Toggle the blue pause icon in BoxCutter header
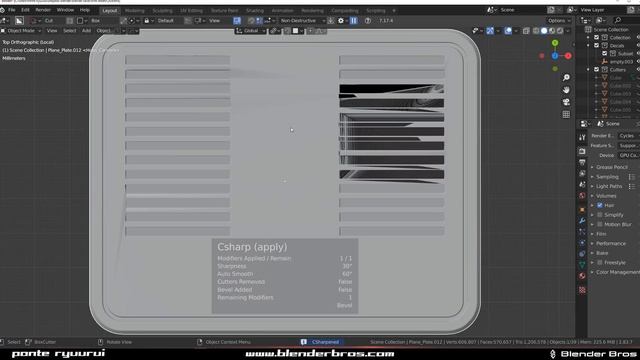640x360 pixels. (x=353, y=20)
